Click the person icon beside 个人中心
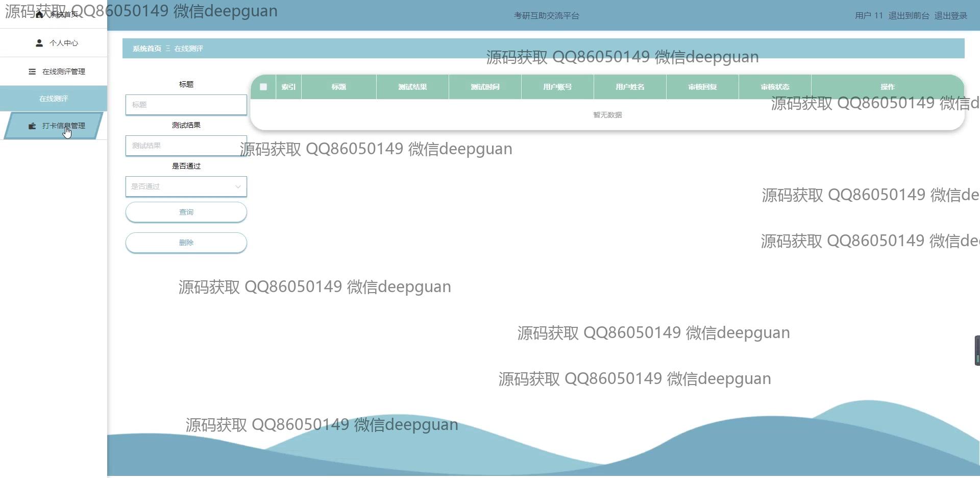Screen dimensions: 980x478 click(39, 43)
